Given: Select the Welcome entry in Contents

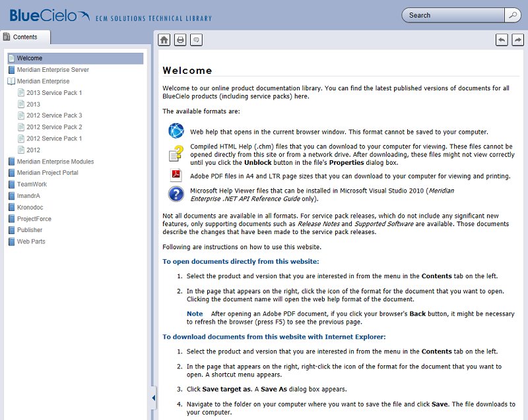Looking at the screenshot, I should coord(28,58).
